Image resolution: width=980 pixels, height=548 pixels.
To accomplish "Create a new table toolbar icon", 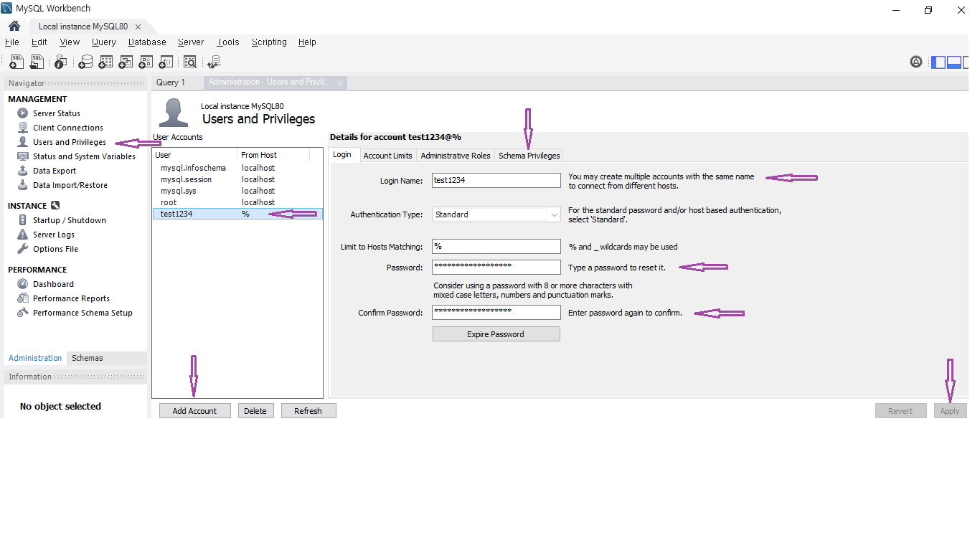I will 105,62.
